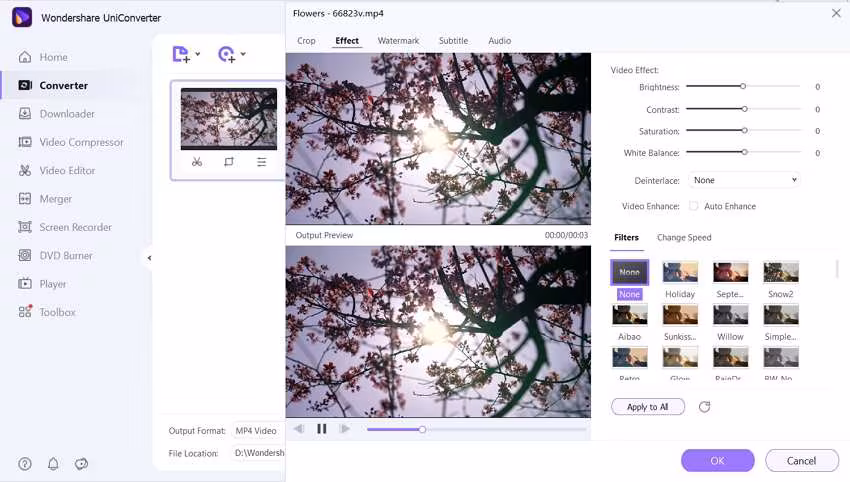Open the Change Speed tab
Viewport: 850px width, 482px height.
[x=684, y=237]
